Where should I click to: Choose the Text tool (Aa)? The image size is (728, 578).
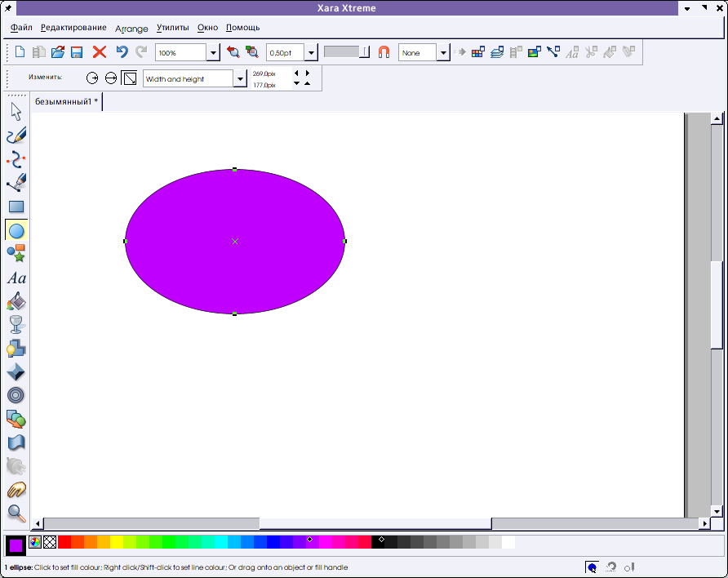click(x=16, y=278)
